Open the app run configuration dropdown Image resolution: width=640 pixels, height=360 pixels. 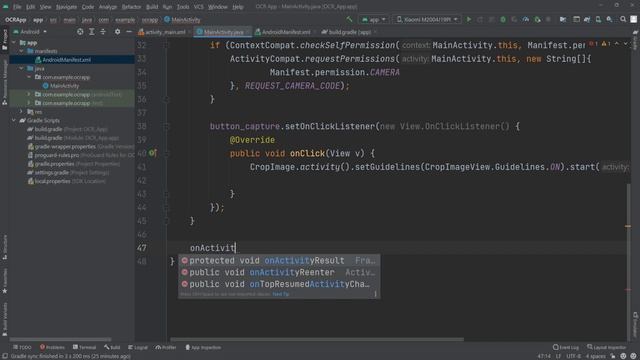pos(373,19)
